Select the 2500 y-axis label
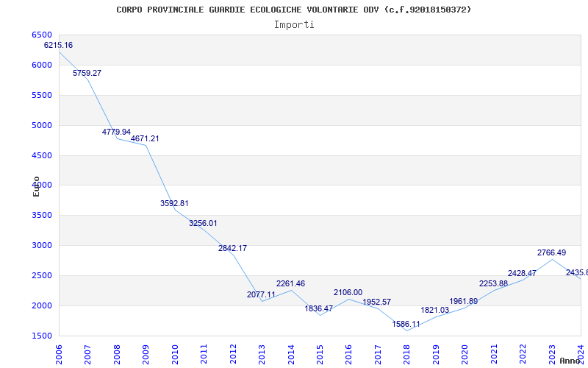This screenshot has width=588, height=368. coord(42,275)
